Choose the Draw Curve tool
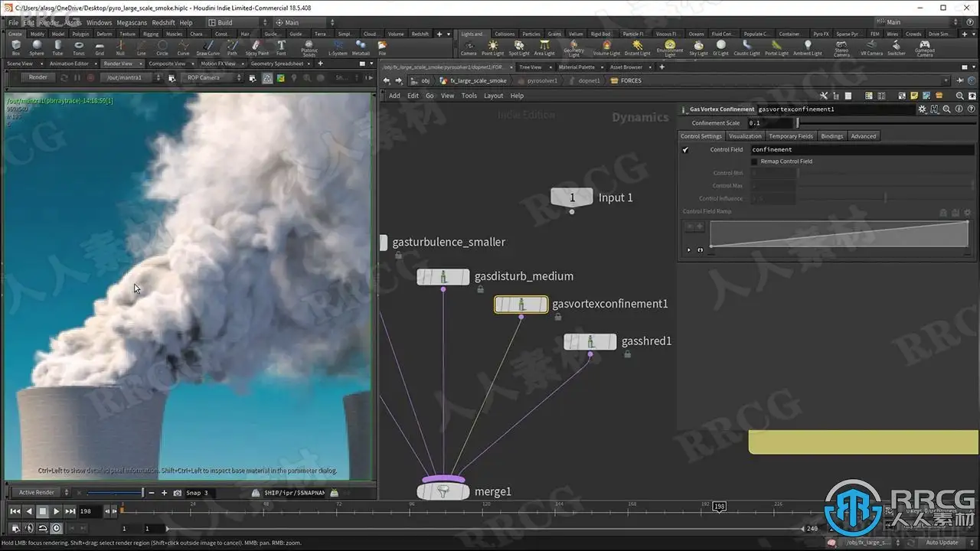Viewport: 980px width, 551px height. (208, 47)
